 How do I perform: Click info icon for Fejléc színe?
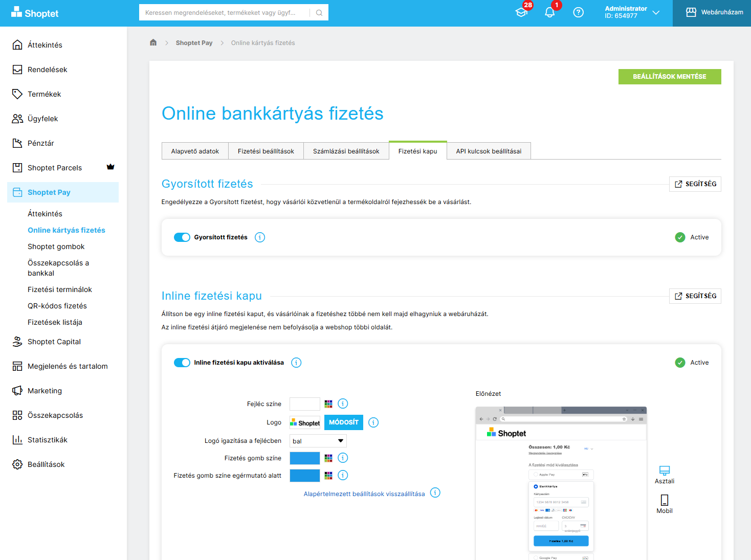343,404
